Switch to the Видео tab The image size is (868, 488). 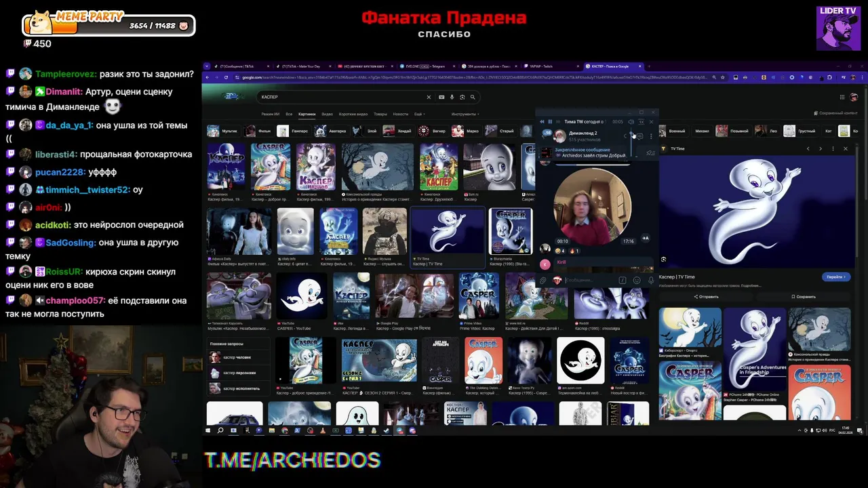pyautogui.click(x=328, y=114)
